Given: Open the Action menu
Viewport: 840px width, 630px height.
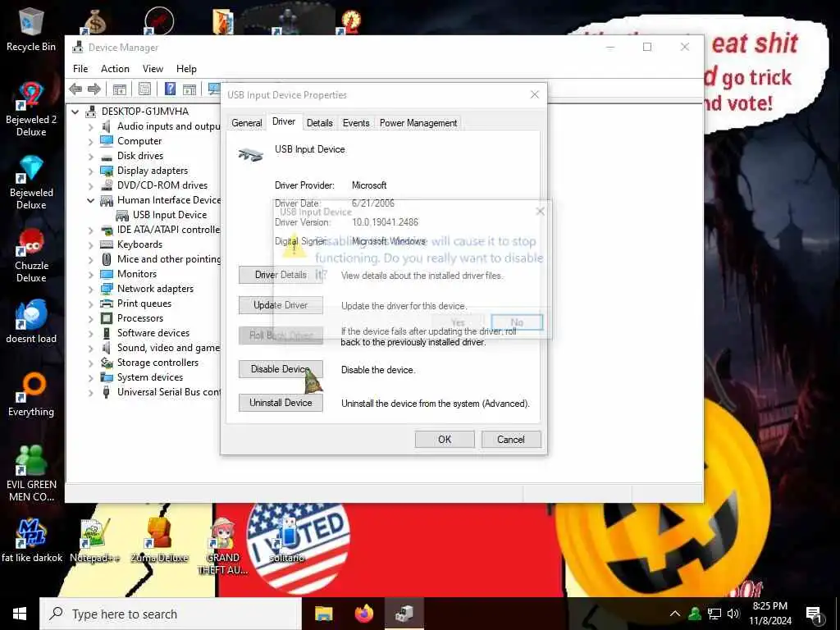Looking at the screenshot, I should [x=115, y=69].
